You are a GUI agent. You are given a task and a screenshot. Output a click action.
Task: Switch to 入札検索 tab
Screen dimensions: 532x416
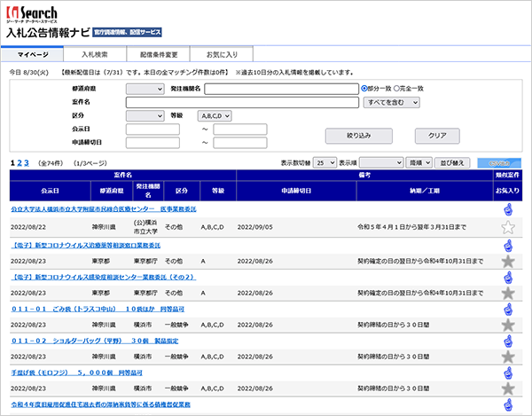tap(95, 54)
